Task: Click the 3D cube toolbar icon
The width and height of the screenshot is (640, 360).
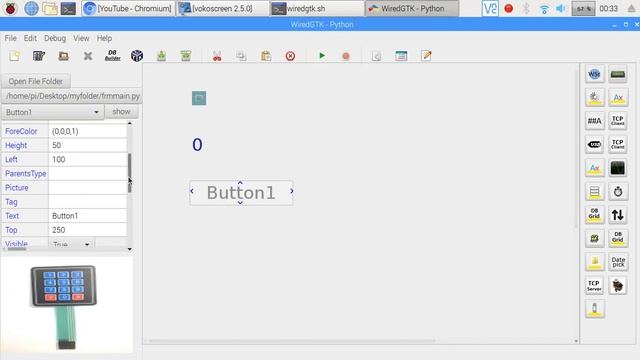Action: [x=137, y=56]
